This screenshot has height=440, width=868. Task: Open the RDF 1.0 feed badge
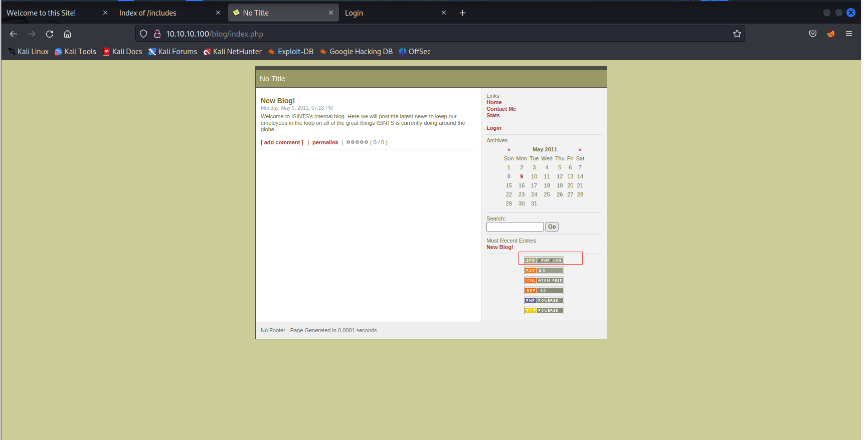[x=544, y=291]
